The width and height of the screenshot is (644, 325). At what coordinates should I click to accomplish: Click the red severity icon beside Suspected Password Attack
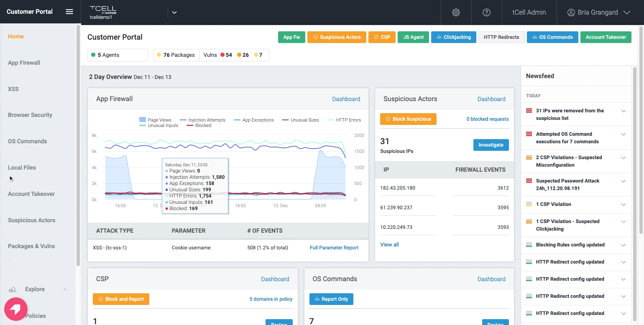click(x=529, y=181)
